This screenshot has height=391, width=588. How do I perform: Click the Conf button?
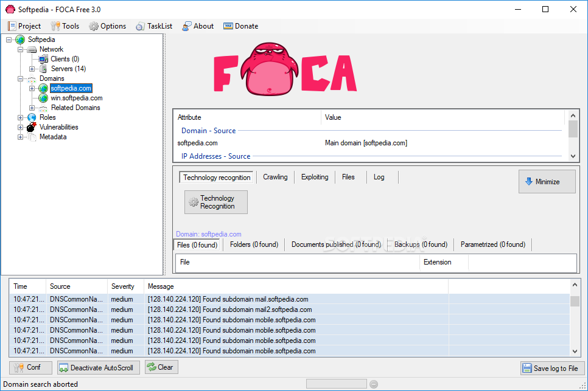coord(31,367)
